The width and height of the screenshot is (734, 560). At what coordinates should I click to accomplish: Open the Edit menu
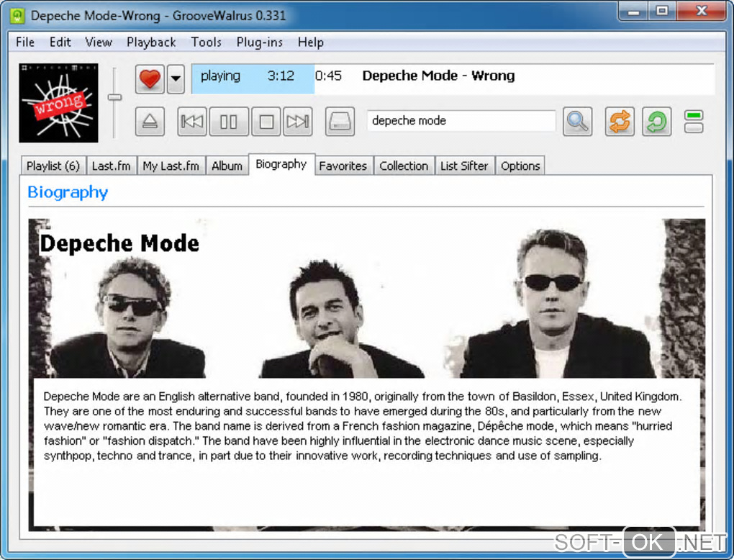click(x=60, y=42)
